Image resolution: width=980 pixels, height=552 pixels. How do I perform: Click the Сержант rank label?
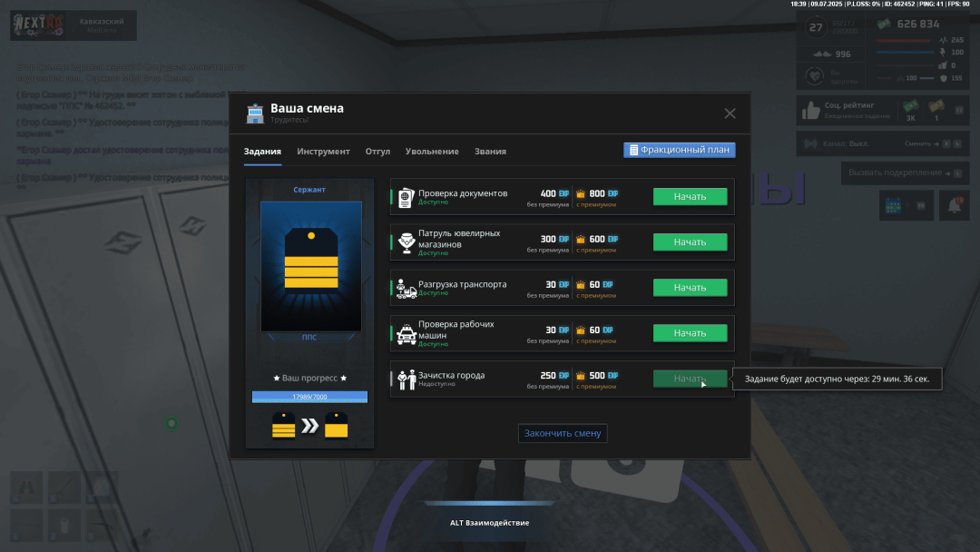coord(309,190)
